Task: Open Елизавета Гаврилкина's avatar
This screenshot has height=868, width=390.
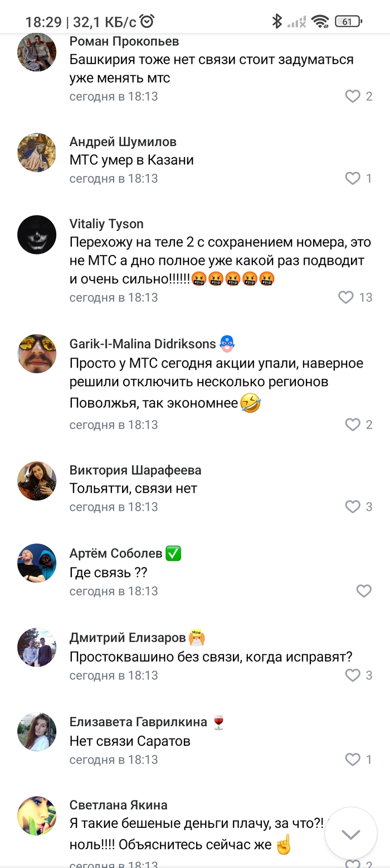Action: (x=37, y=732)
